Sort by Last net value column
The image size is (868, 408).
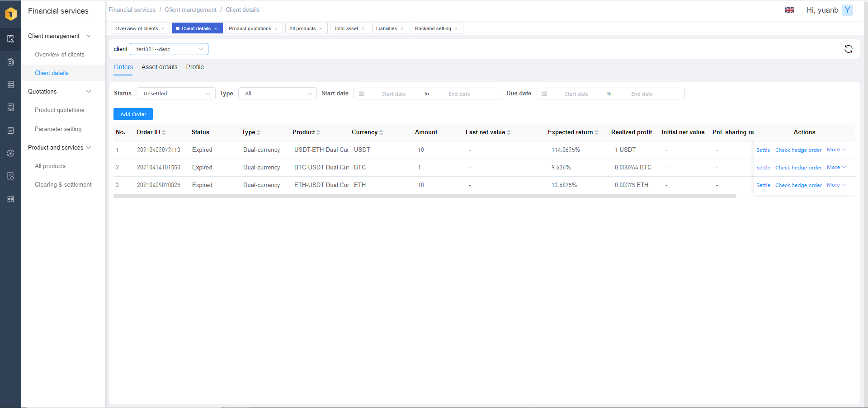(x=509, y=132)
